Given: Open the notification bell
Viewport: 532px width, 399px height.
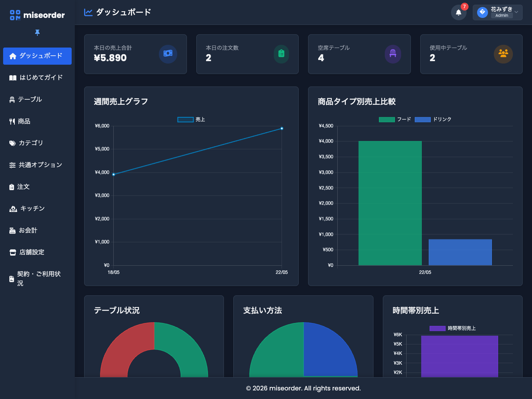Looking at the screenshot, I should [459, 12].
